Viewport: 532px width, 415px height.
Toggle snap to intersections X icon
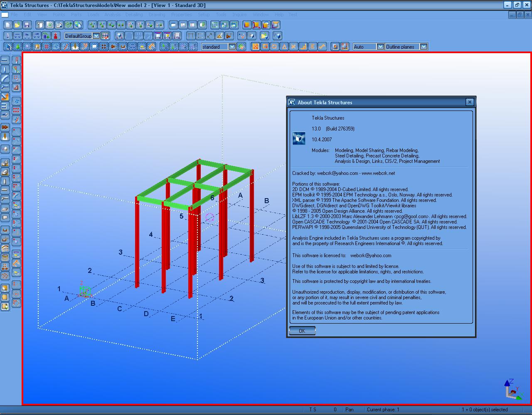click(293, 47)
